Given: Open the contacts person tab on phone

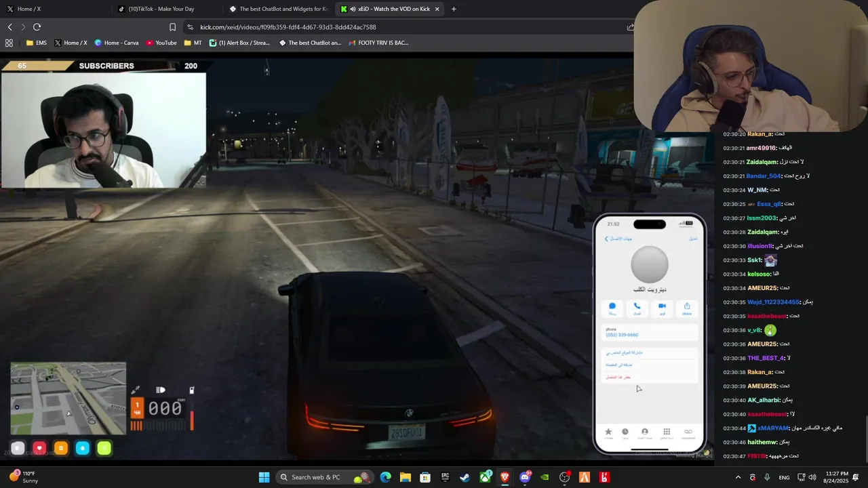Looking at the screenshot, I should point(645,432).
